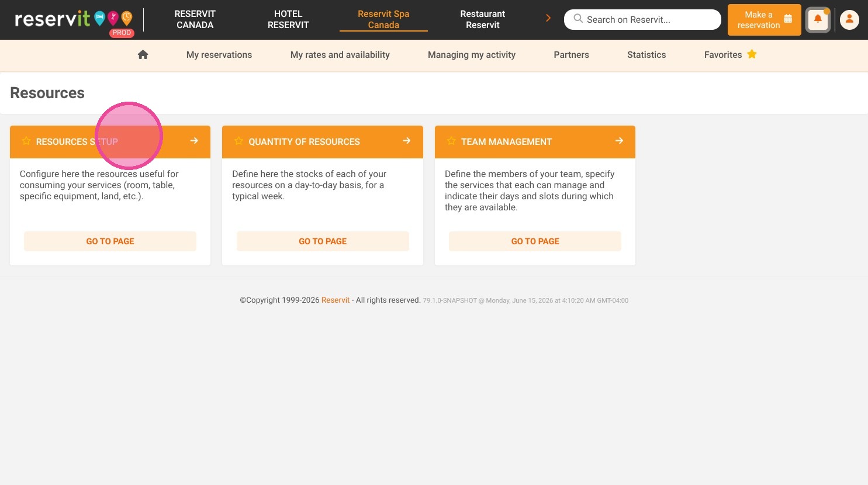Screen dimensions: 868x485
Task: Open the home icon page
Action: [143, 54]
